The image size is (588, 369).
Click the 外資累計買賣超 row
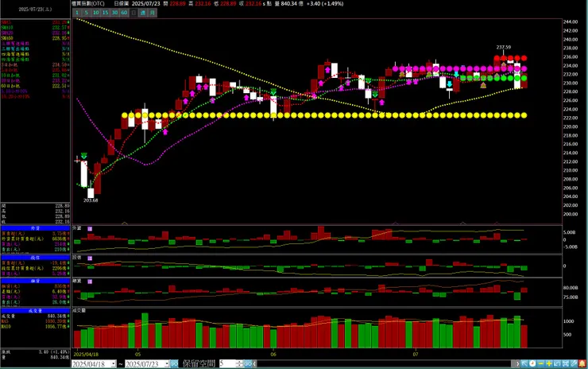[x=35, y=239]
